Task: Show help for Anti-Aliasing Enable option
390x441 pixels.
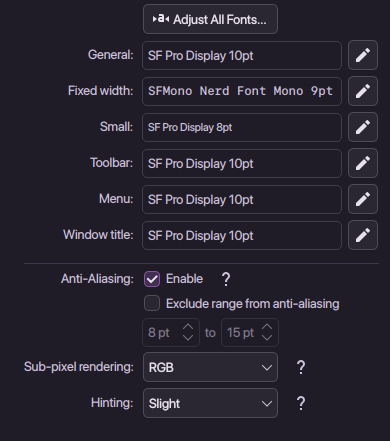Action: [x=226, y=279]
